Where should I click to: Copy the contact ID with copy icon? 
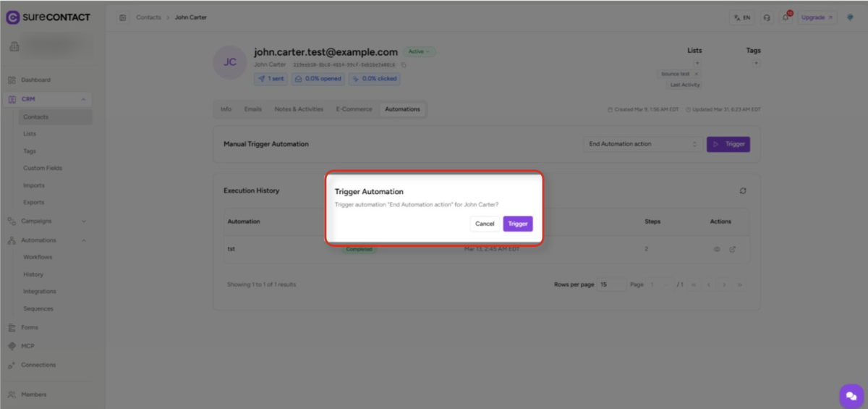pos(404,64)
